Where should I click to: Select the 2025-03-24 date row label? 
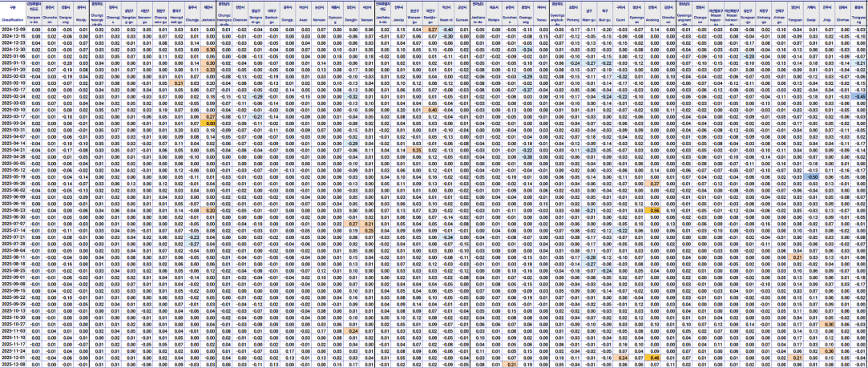coord(13,123)
